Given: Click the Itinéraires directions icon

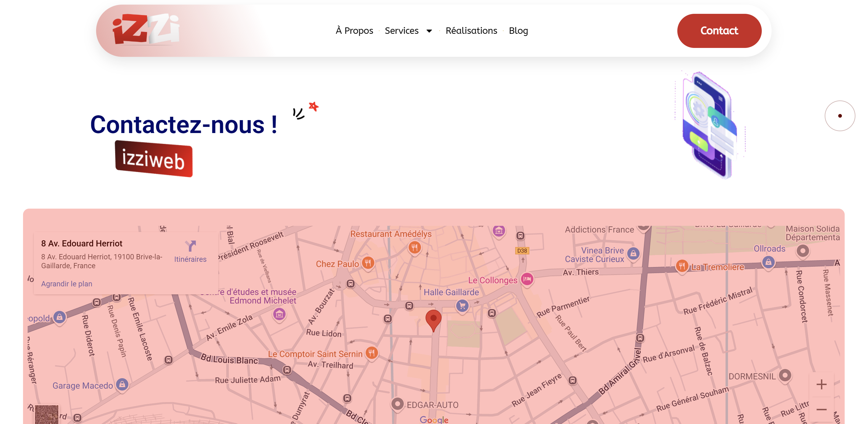Looking at the screenshot, I should 190,246.
